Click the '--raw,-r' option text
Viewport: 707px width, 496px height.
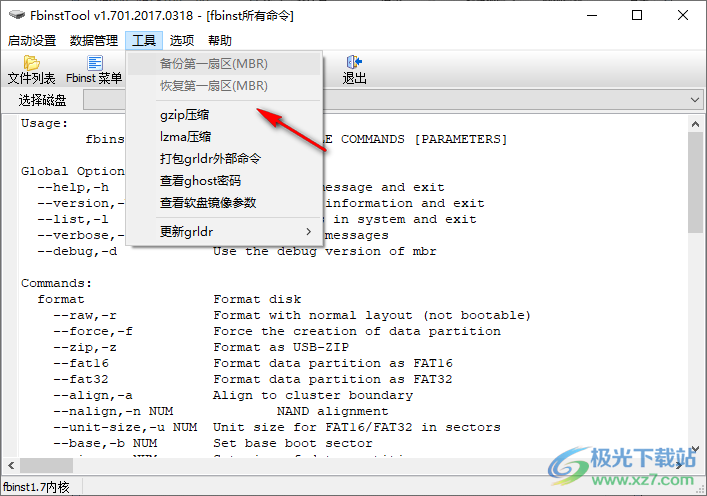(x=85, y=315)
